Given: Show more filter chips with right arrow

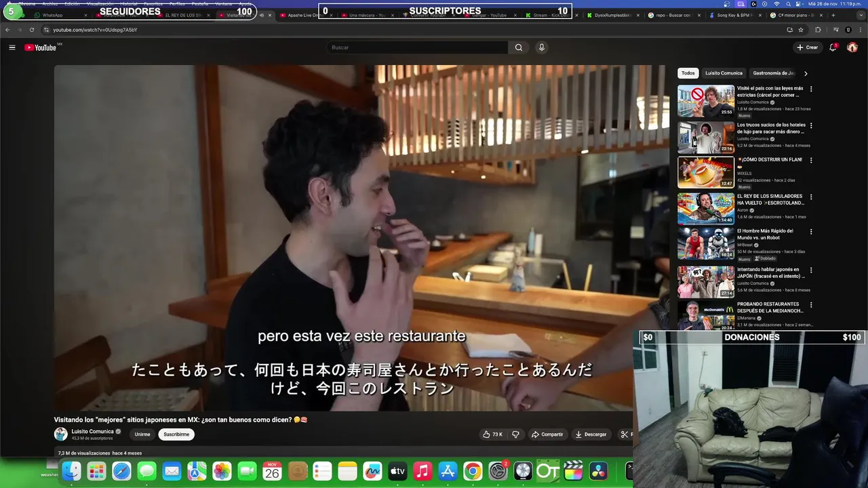Looking at the screenshot, I should click(x=806, y=73).
